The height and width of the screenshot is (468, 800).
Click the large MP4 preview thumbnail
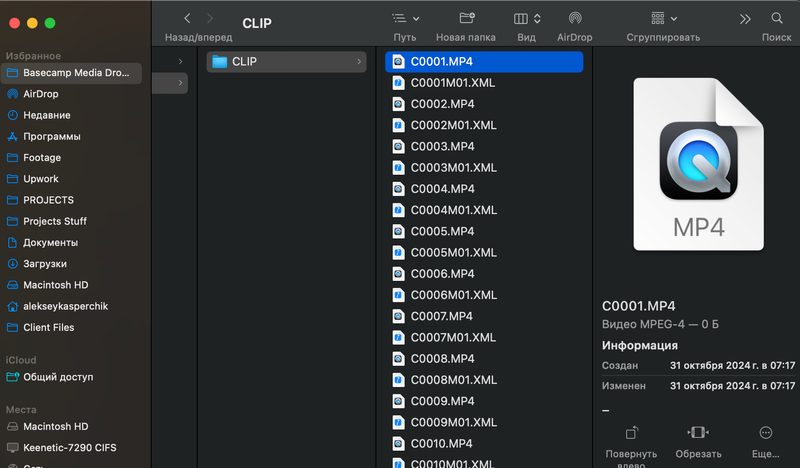697,165
